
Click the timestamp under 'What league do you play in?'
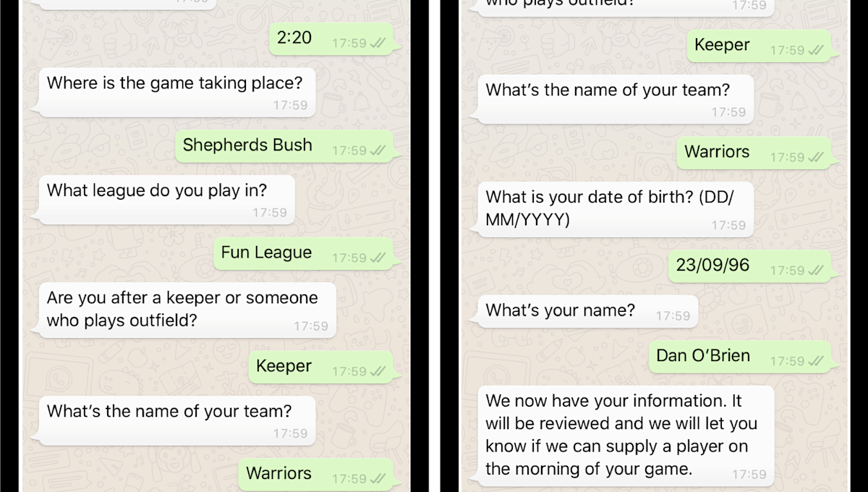click(270, 213)
